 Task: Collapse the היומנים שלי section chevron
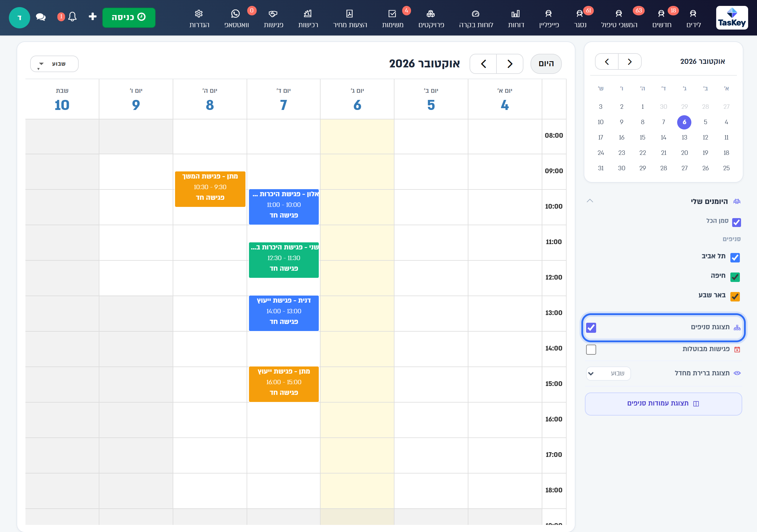point(590,201)
